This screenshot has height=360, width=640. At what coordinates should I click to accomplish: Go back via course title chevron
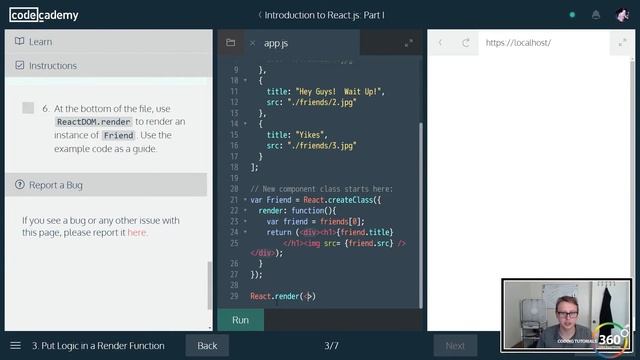(x=260, y=15)
